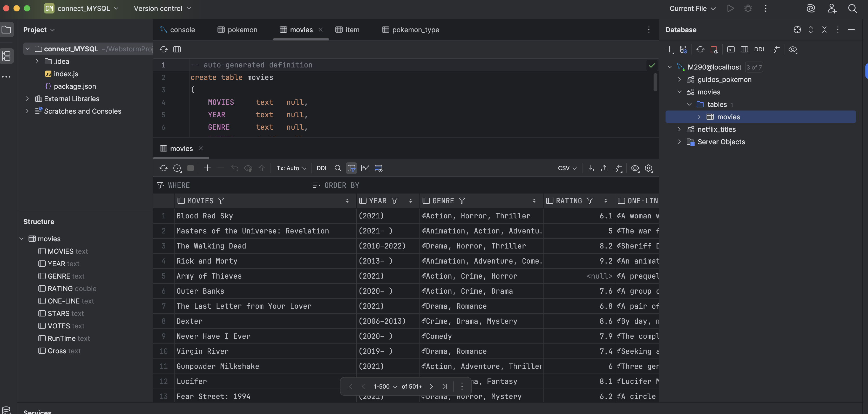Open the Tx: Auto transaction mode dropdown
Viewport: 868px width, 414px height.
(291, 168)
